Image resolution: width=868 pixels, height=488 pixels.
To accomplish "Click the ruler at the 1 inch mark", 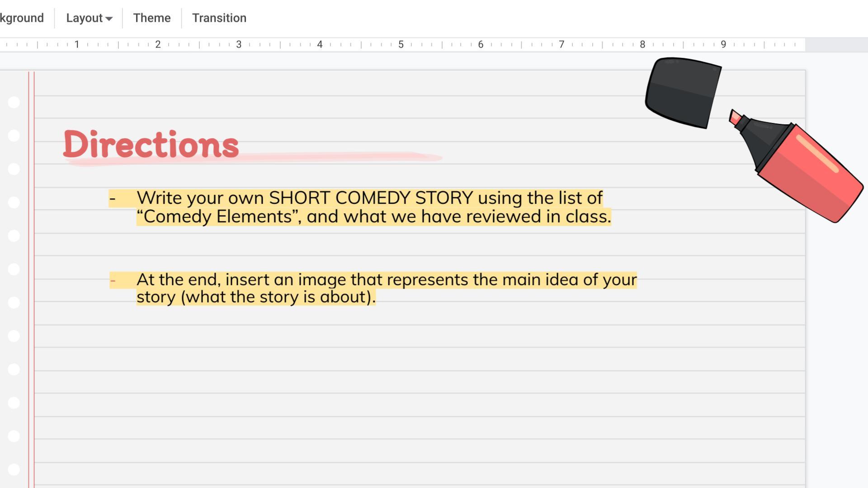I will pos(77,44).
